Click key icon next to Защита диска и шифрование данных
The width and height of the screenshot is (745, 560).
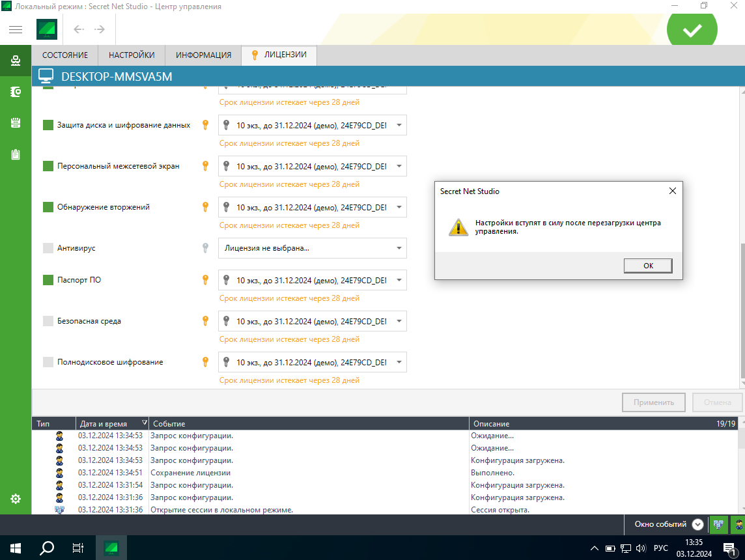click(205, 125)
